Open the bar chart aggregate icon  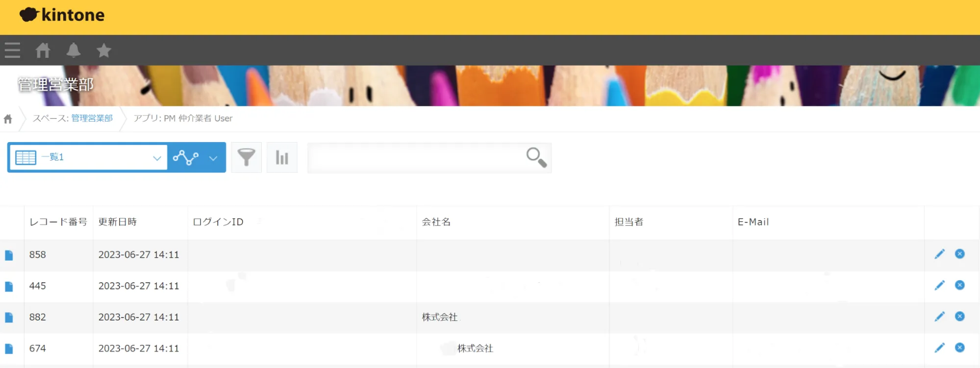(x=282, y=157)
